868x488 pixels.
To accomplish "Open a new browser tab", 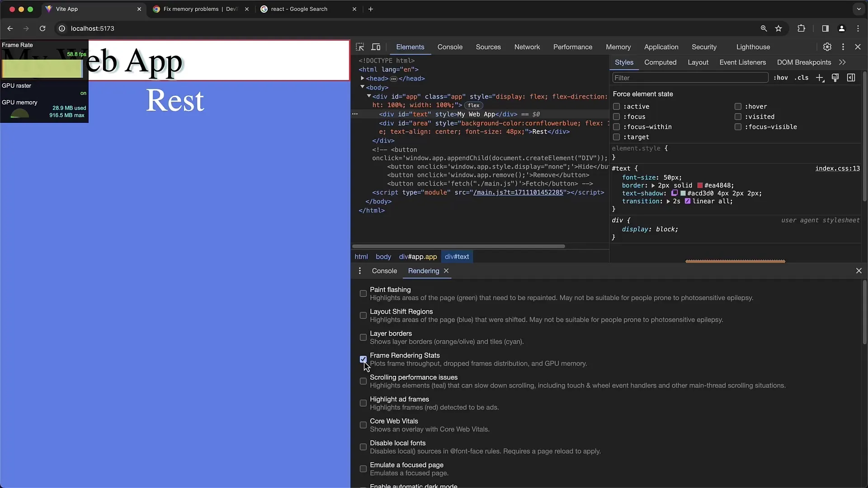I will [x=371, y=9].
